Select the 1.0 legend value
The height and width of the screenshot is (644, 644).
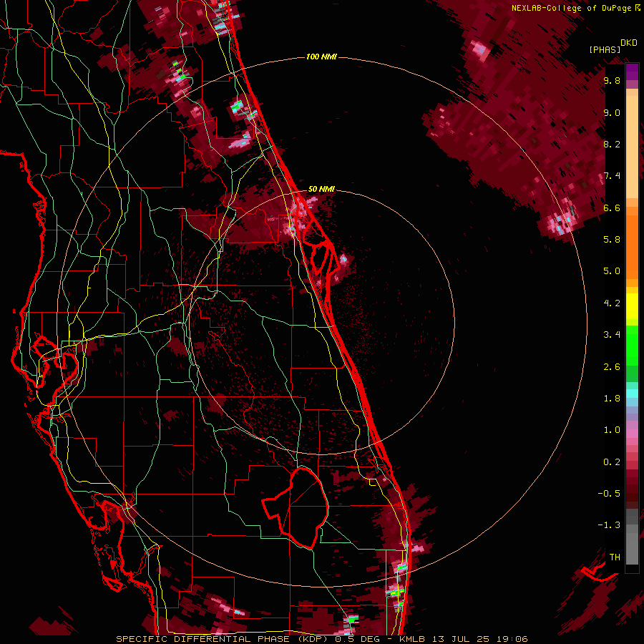click(612, 430)
